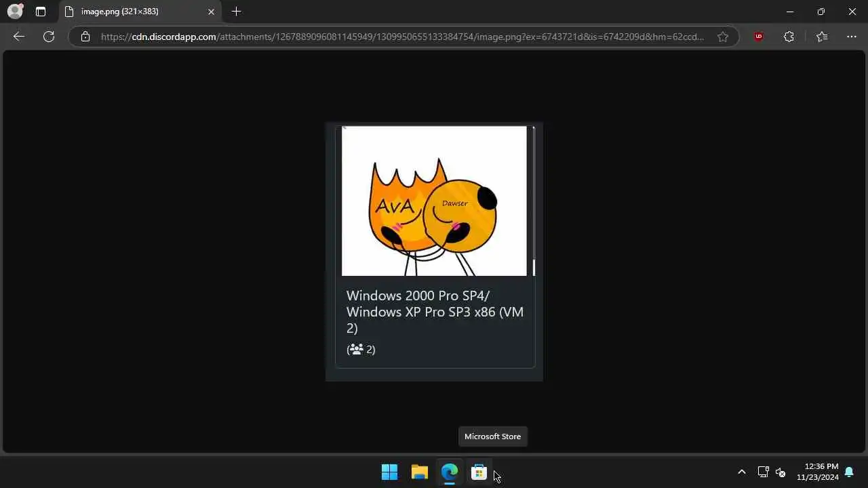Refresh the page
The image size is (868, 488).
[x=49, y=37]
